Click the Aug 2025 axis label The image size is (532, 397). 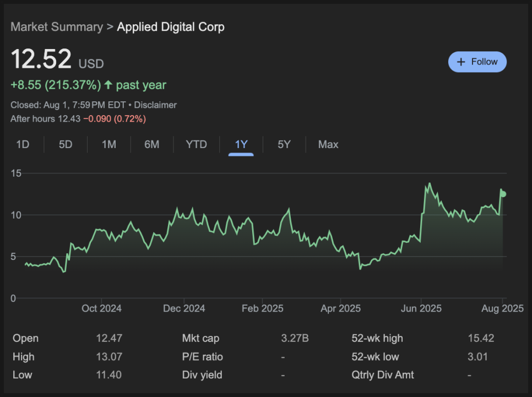502,308
